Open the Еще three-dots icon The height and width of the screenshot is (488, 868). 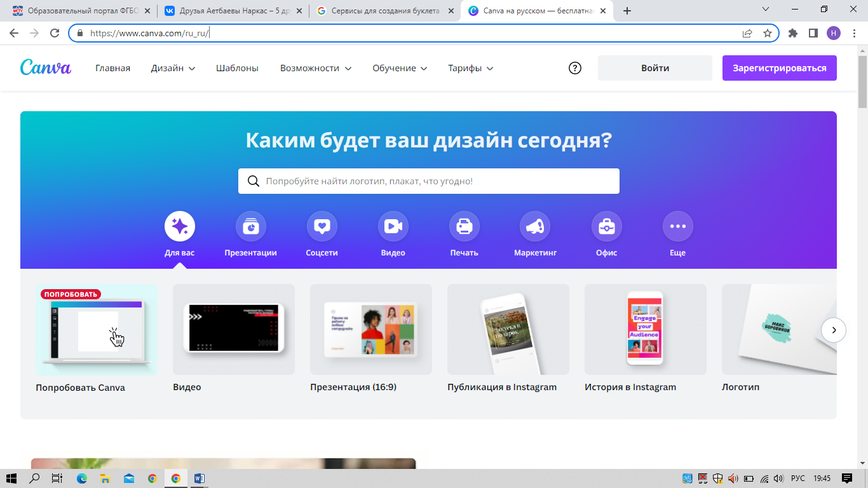coord(678,226)
